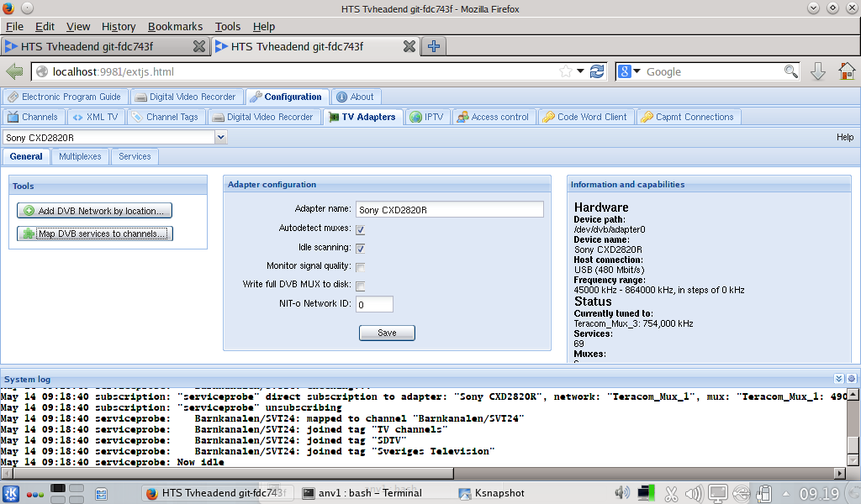
Task: Open the View menu
Action: [x=78, y=26]
